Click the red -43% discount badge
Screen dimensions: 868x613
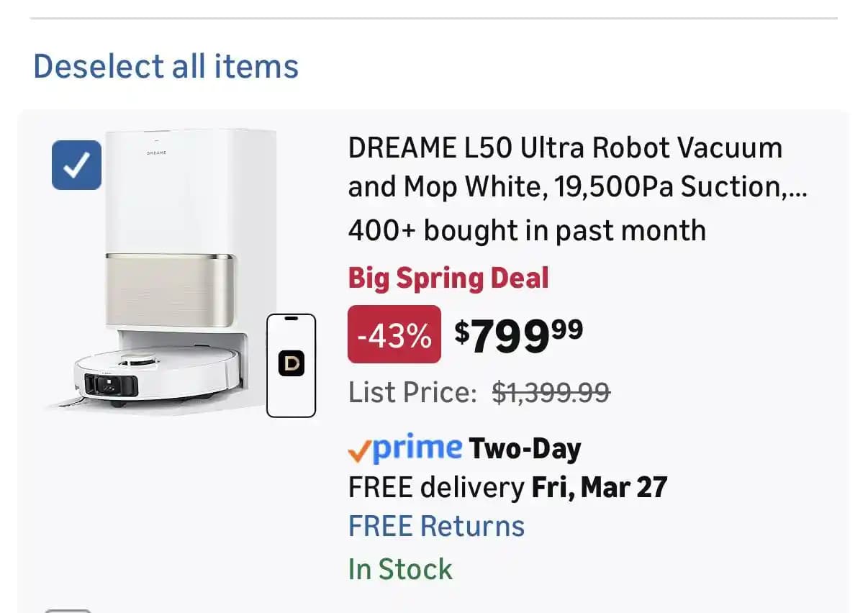pos(394,335)
